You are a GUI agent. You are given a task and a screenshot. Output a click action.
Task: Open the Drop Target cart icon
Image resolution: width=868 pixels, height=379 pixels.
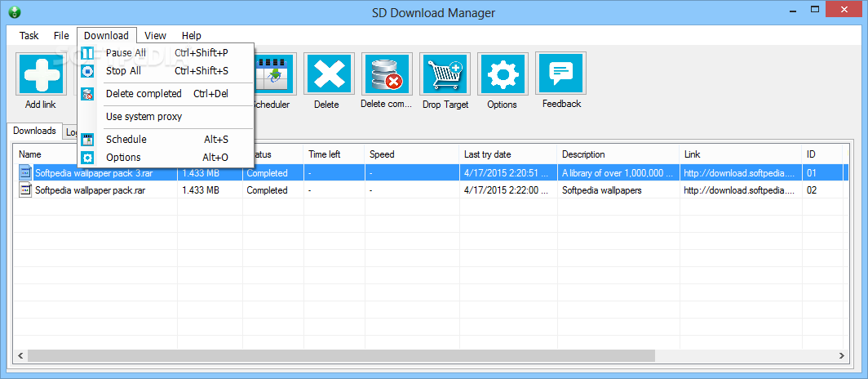[445, 74]
